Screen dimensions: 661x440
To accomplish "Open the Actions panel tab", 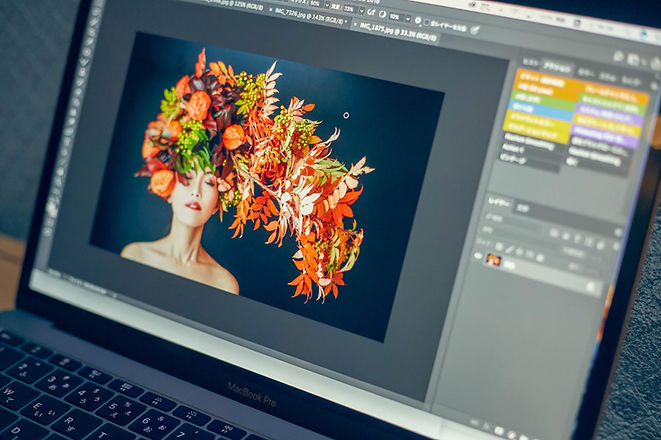I will coord(557,67).
